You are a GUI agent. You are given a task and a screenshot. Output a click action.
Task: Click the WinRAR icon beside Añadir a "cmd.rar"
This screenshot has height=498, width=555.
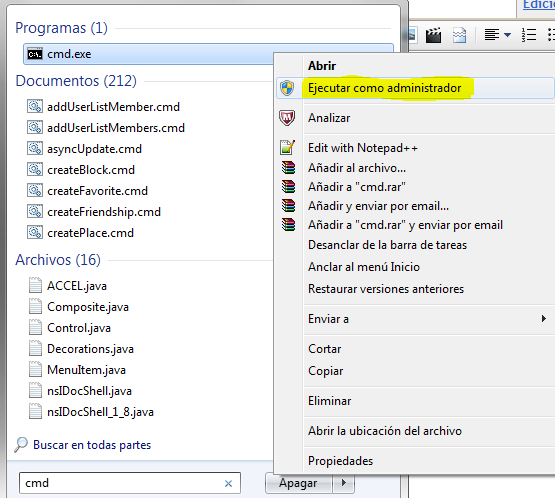tap(288, 186)
